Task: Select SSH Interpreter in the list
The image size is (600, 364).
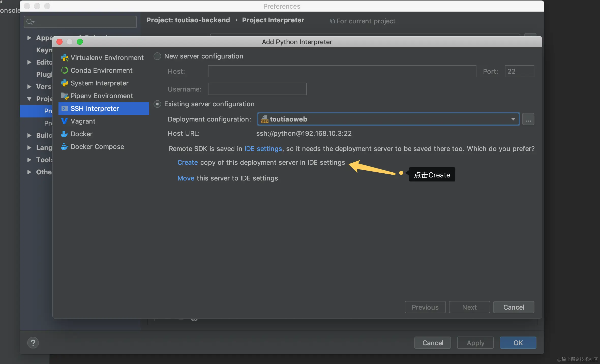Action: [x=95, y=109]
